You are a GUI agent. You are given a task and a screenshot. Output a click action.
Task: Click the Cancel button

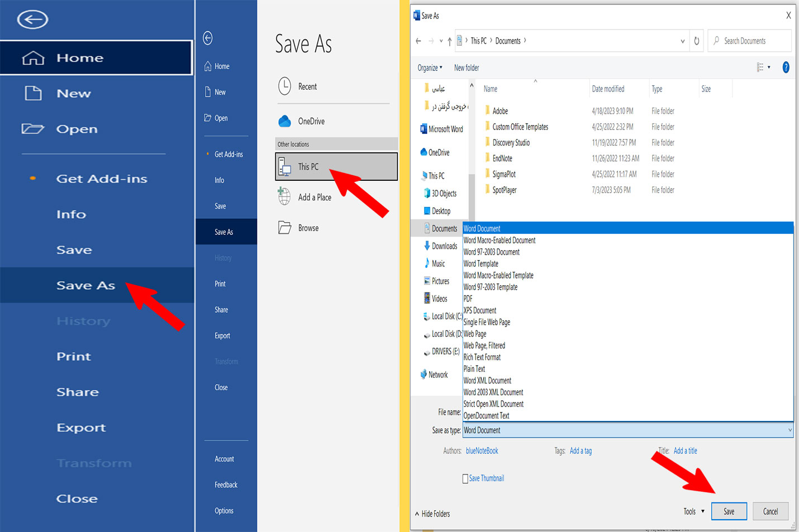(x=771, y=511)
